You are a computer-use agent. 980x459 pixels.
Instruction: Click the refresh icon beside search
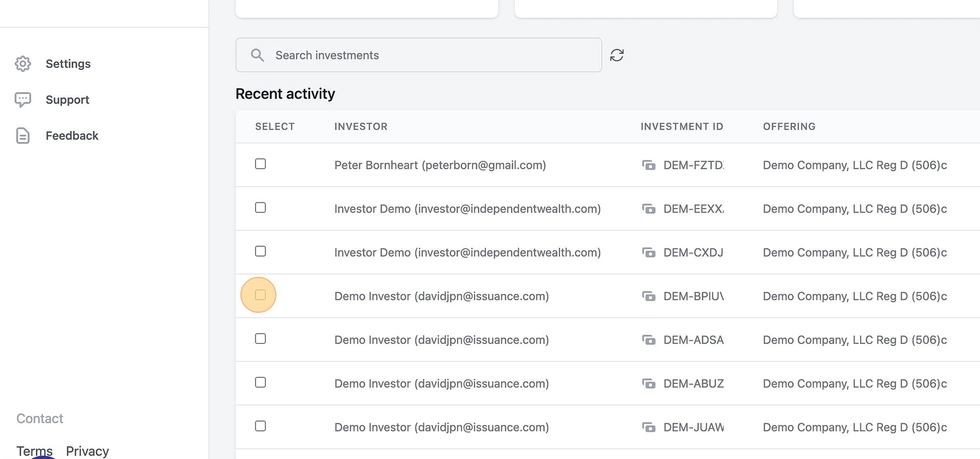coord(617,55)
